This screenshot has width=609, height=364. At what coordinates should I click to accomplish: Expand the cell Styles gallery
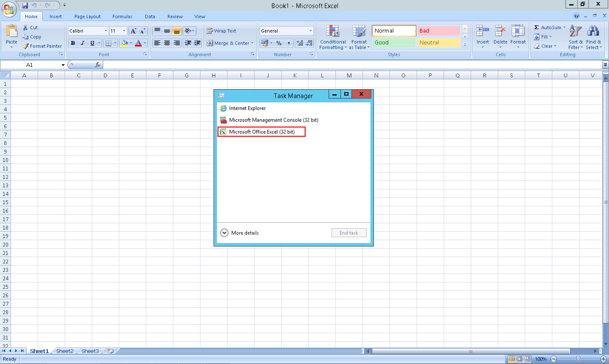465,45
